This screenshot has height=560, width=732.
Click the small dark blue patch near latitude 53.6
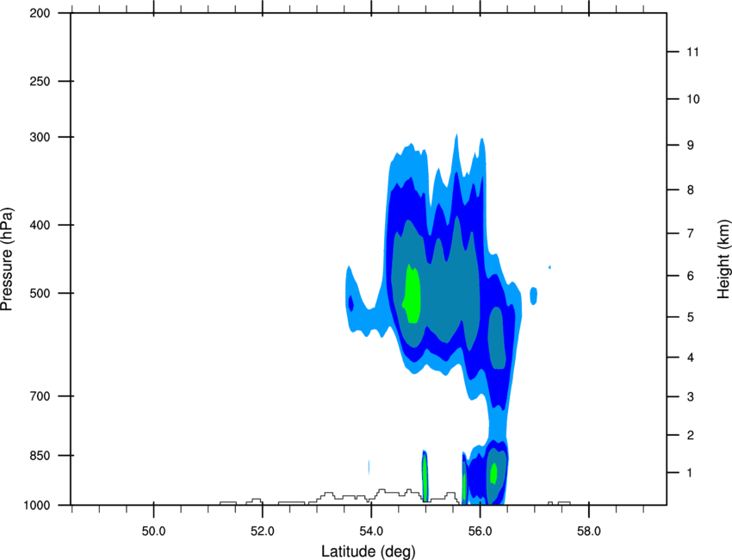click(x=351, y=303)
